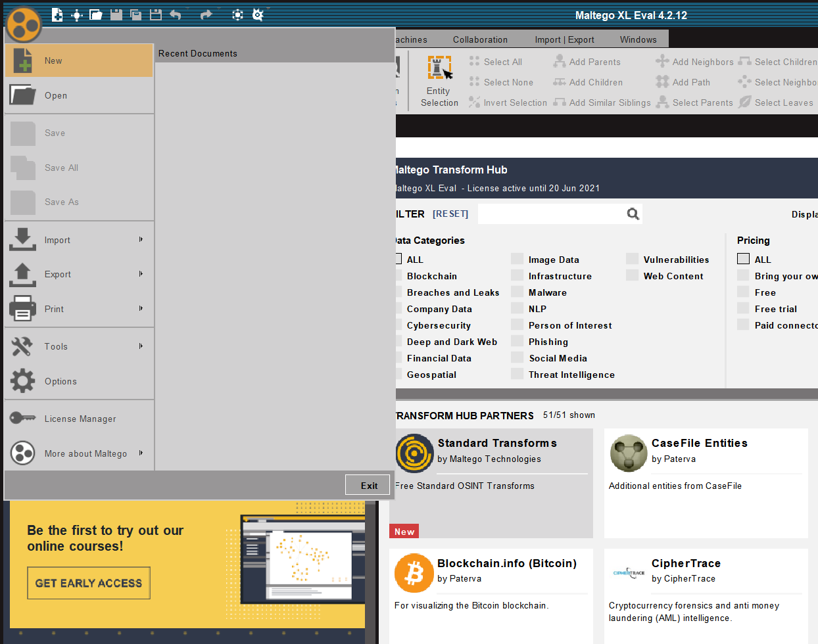
Task: Click the Save All menu entry
Action: [79, 168]
